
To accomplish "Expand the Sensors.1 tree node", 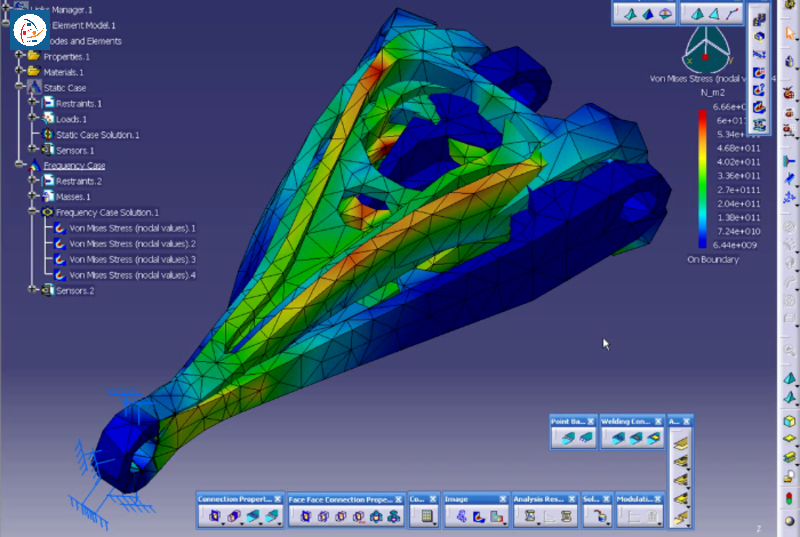I will pos(32,148).
